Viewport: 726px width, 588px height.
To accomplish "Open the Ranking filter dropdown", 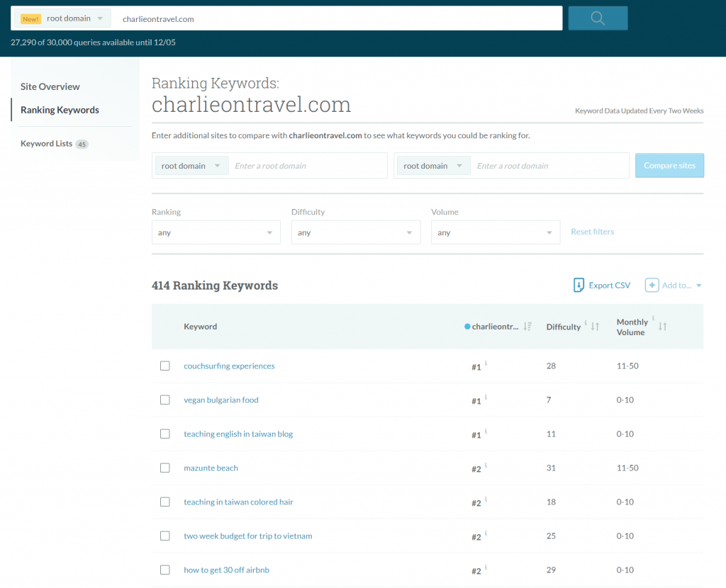I will (x=216, y=232).
